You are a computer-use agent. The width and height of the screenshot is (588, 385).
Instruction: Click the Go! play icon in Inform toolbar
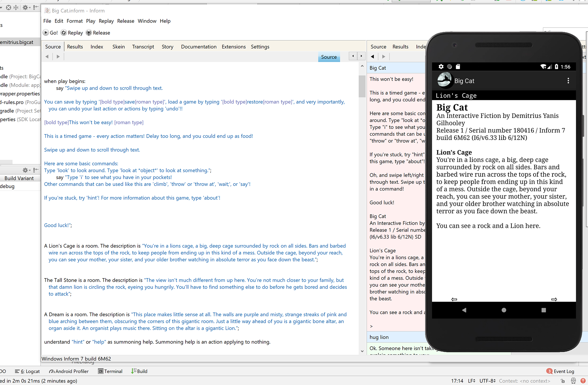(x=46, y=32)
